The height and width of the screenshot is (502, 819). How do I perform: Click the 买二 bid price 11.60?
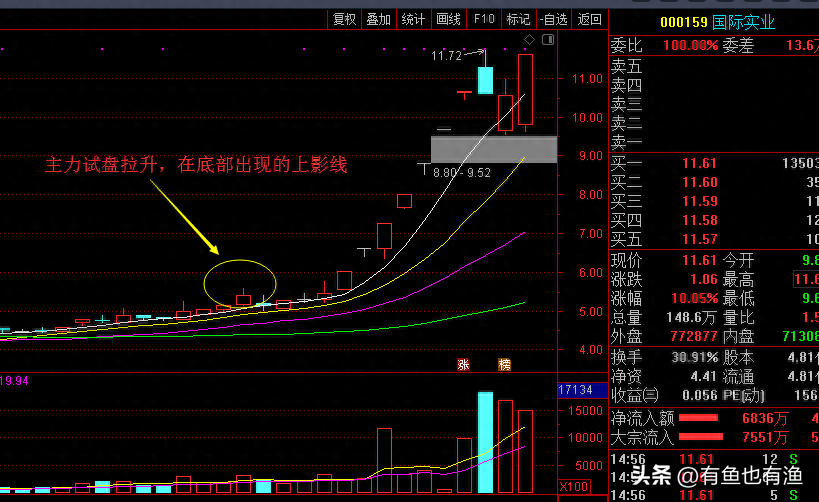699,182
